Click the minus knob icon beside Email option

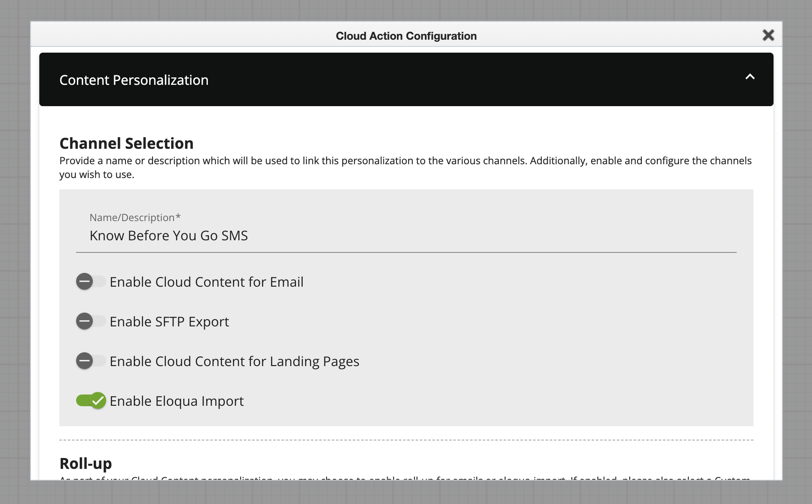point(84,282)
